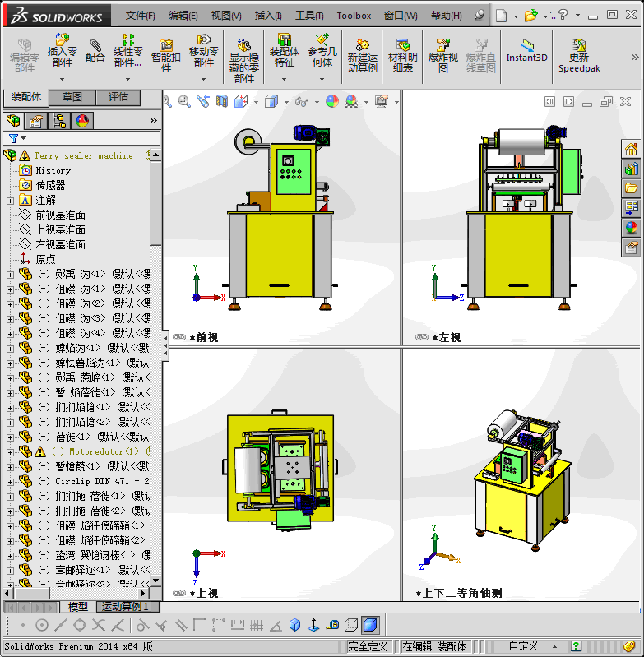The width and height of the screenshot is (644, 657).
Task: Select Reference Geometry (参考几何体) tool
Action: pos(322,50)
